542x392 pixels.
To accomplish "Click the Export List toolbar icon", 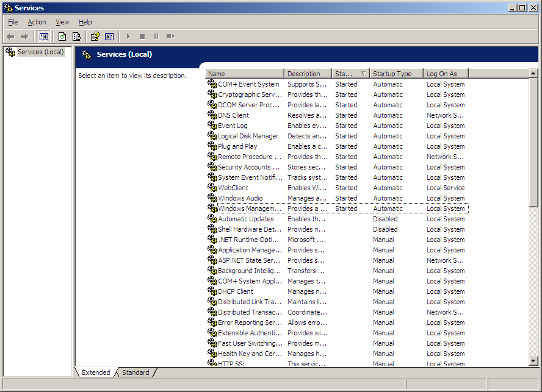I will click(x=76, y=36).
